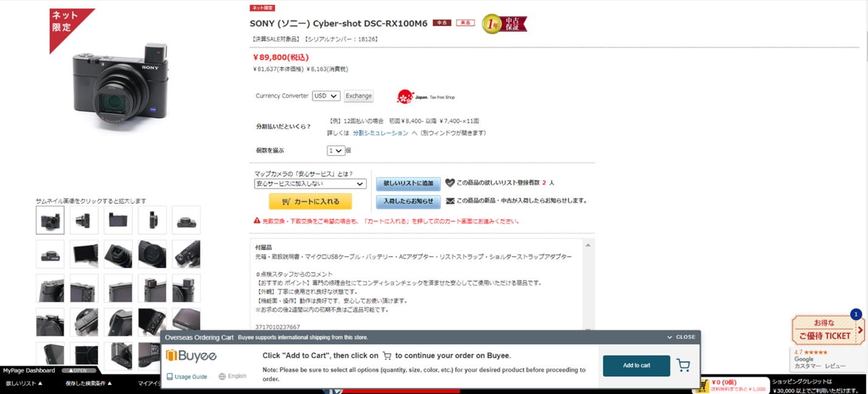Click the 欲しいリストに追加 button
Image resolution: width=868 pixels, height=394 pixels.
tap(408, 183)
